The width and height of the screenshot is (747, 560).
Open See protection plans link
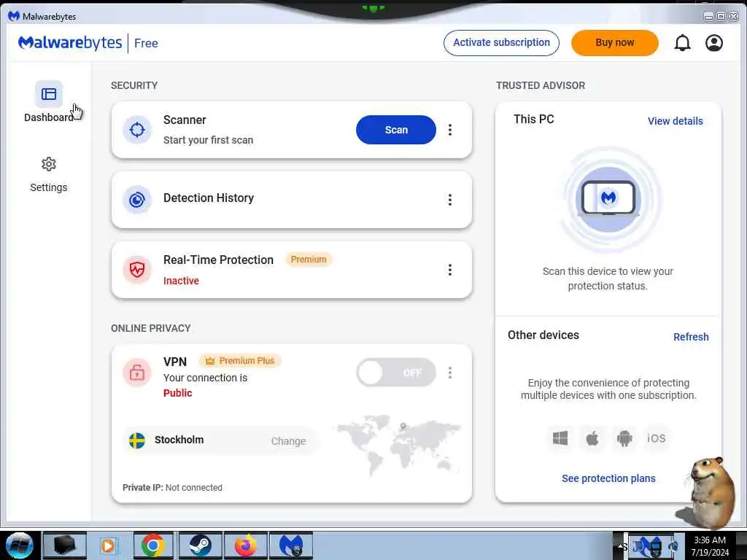[608, 478]
